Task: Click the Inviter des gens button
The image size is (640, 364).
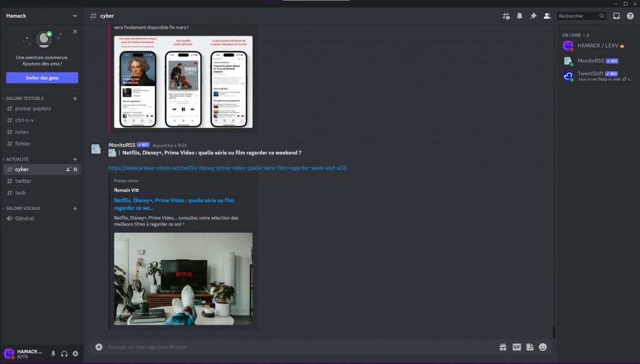Action: coord(42,78)
